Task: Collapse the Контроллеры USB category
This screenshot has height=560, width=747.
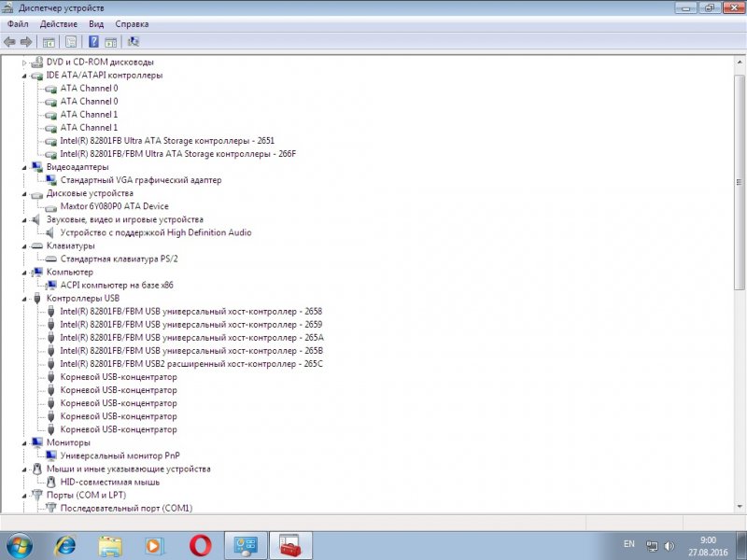Action: tap(25, 299)
